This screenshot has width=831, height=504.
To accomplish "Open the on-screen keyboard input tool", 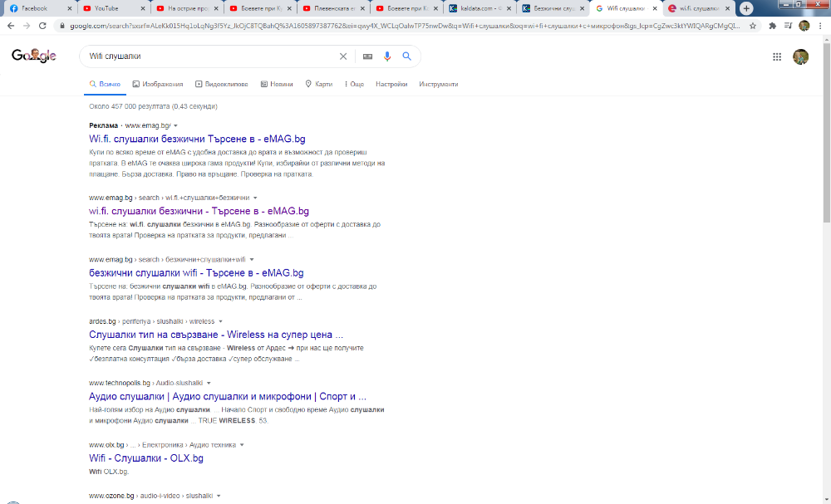I will tap(367, 56).
